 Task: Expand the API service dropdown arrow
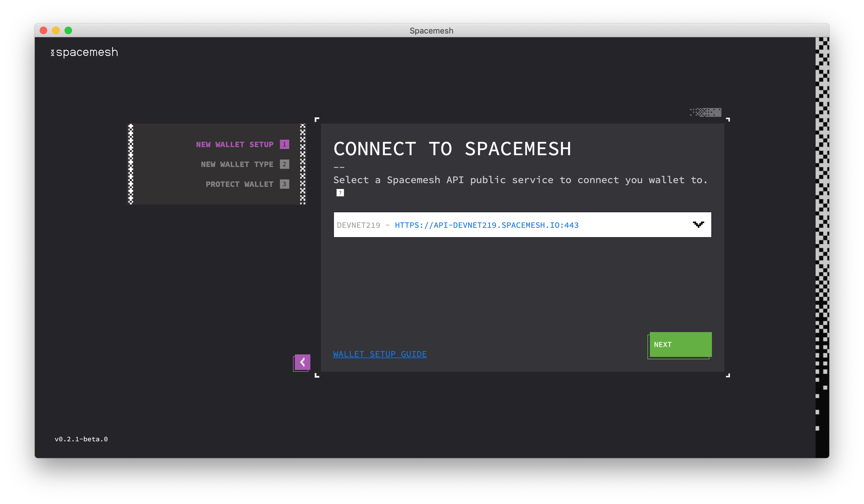pyautogui.click(x=698, y=225)
